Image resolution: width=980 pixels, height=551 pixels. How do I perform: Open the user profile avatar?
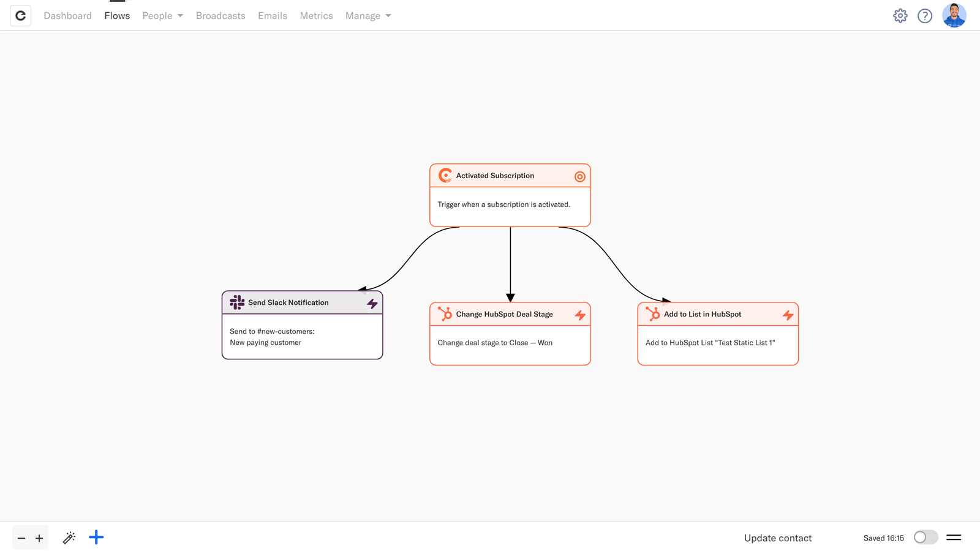954,16
